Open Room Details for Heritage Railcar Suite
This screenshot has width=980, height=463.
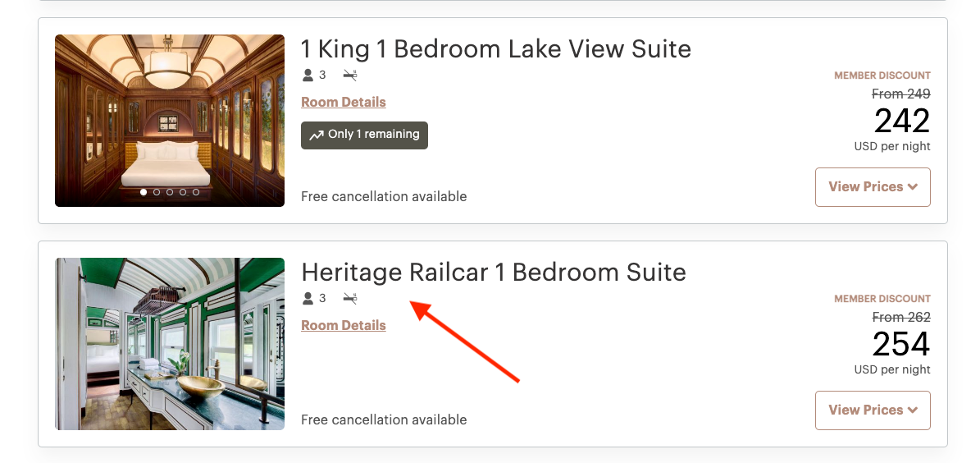click(344, 326)
